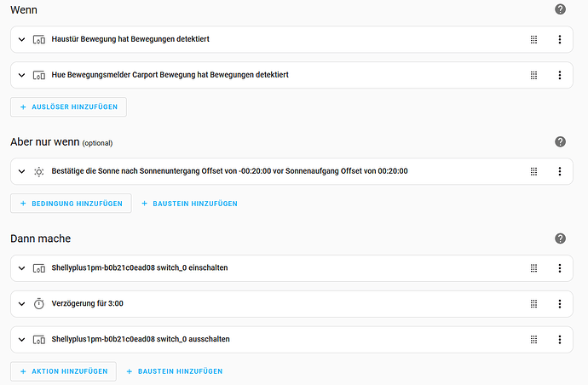
Task: Click drag handle of switch_0 ausschalten action
Action: click(533, 340)
